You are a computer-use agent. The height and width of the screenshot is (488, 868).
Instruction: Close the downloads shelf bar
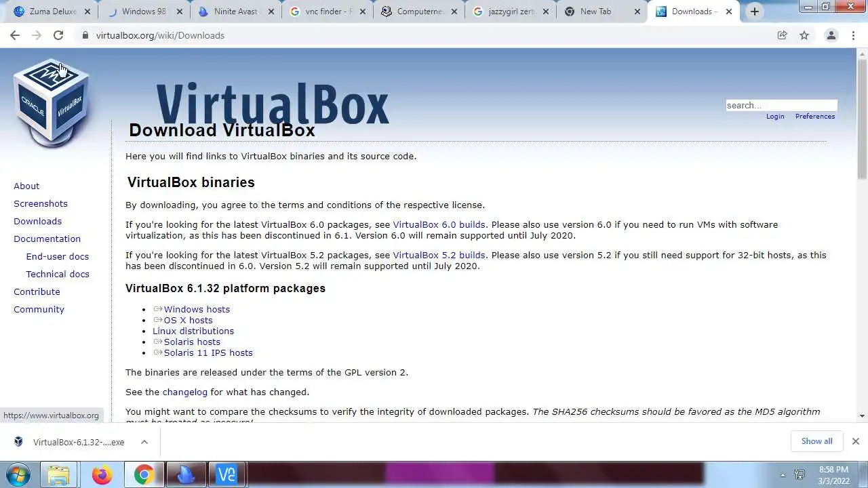tap(855, 441)
